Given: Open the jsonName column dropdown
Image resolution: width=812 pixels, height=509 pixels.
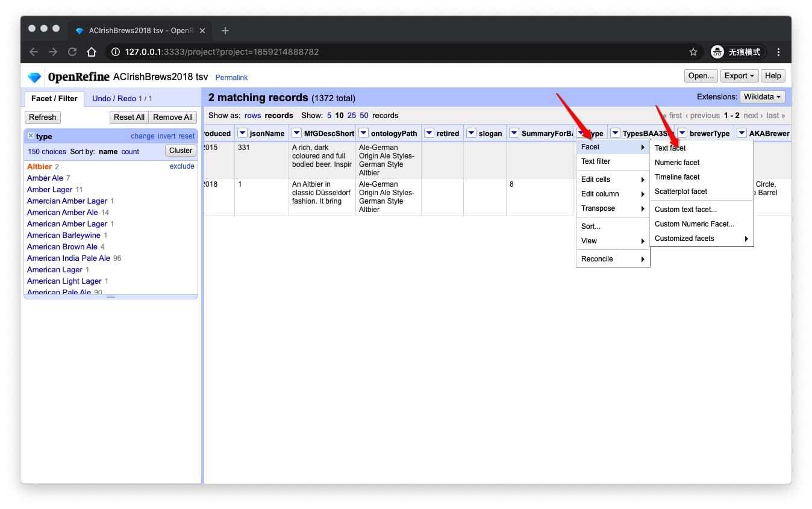Looking at the screenshot, I should pyautogui.click(x=242, y=133).
